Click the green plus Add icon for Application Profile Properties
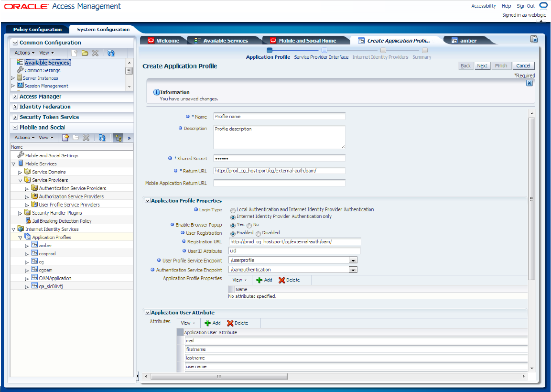Image resolution: width=551 pixels, height=392 pixels. click(259, 280)
